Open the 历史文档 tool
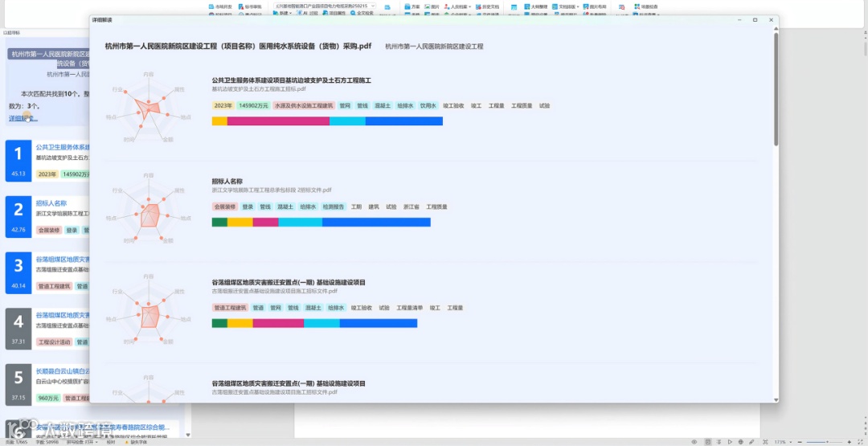Image resolution: width=868 pixels, height=446 pixels. point(487,6)
